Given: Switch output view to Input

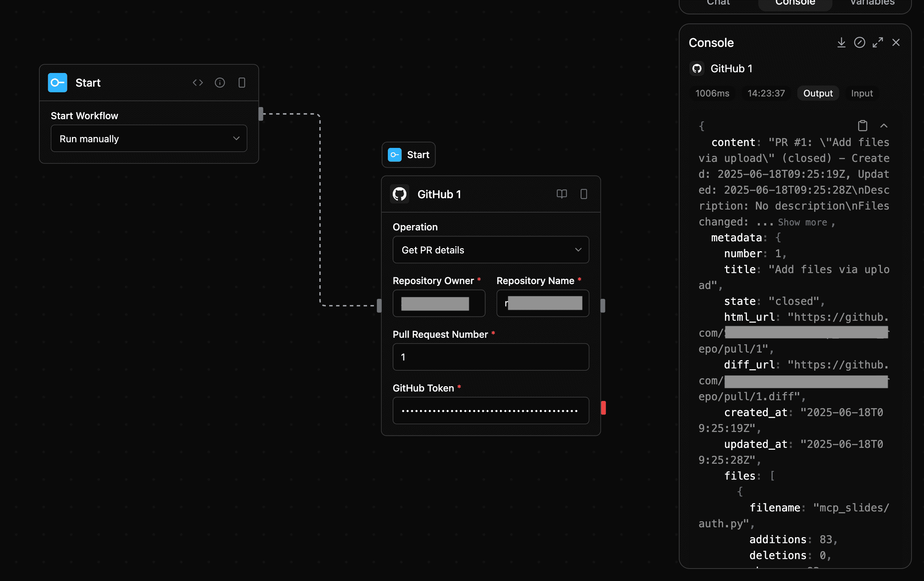Looking at the screenshot, I should 862,93.
